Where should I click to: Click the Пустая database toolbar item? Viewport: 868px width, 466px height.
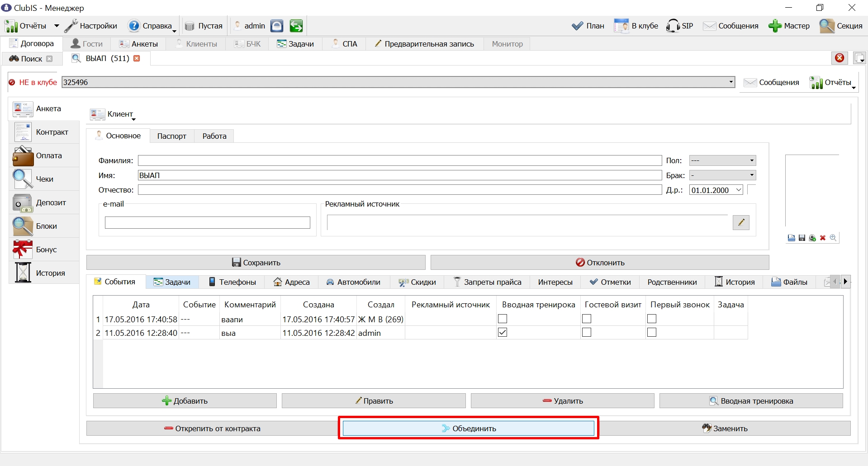click(x=204, y=26)
